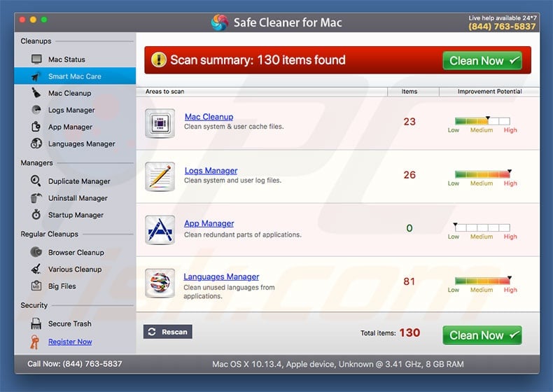Click the Languages Manager globe sidebar icon
This screenshot has width=553, height=392.
36,143
